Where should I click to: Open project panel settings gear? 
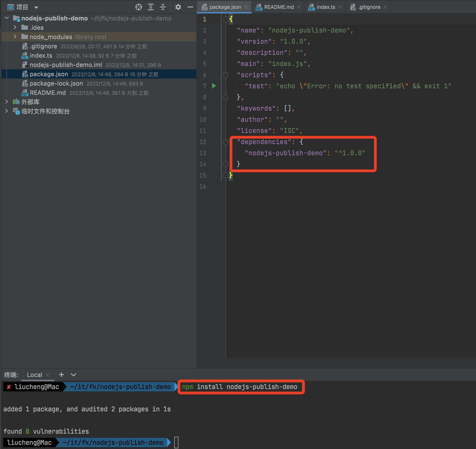point(178,7)
